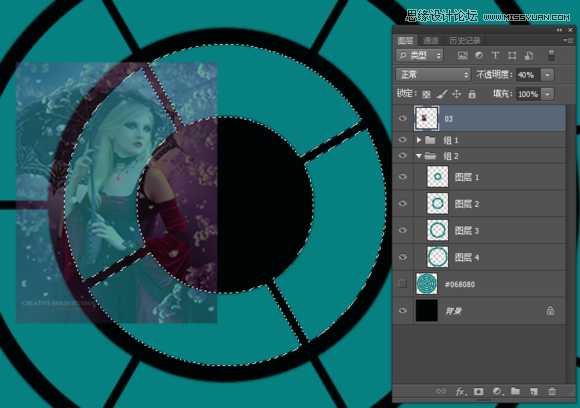Collapse the 组 2 group
Screen dimensions: 580x408
418,156
